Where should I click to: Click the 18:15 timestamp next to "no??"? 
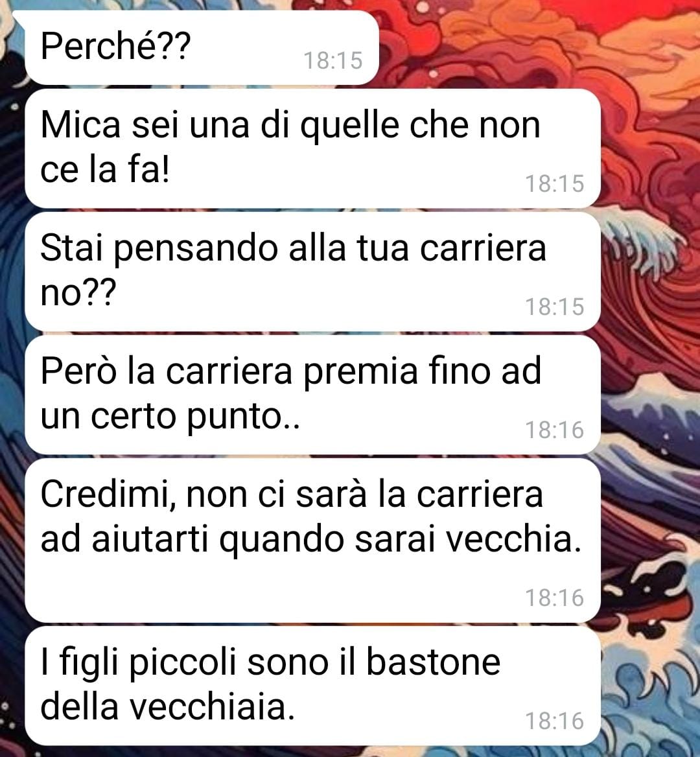coord(555,307)
